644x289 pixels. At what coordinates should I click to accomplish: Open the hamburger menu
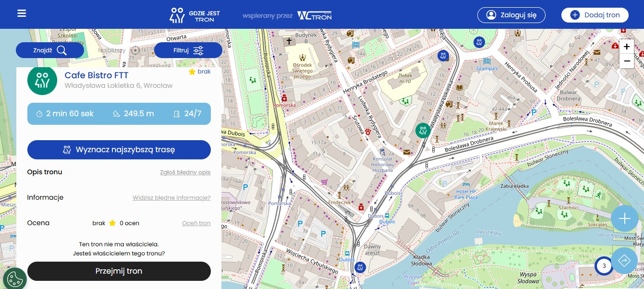[22, 13]
